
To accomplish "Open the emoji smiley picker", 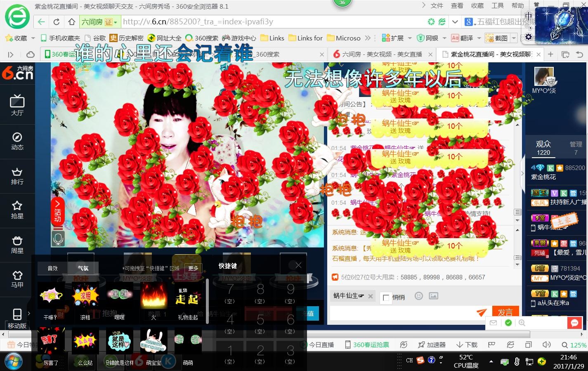I will [x=418, y=296].
